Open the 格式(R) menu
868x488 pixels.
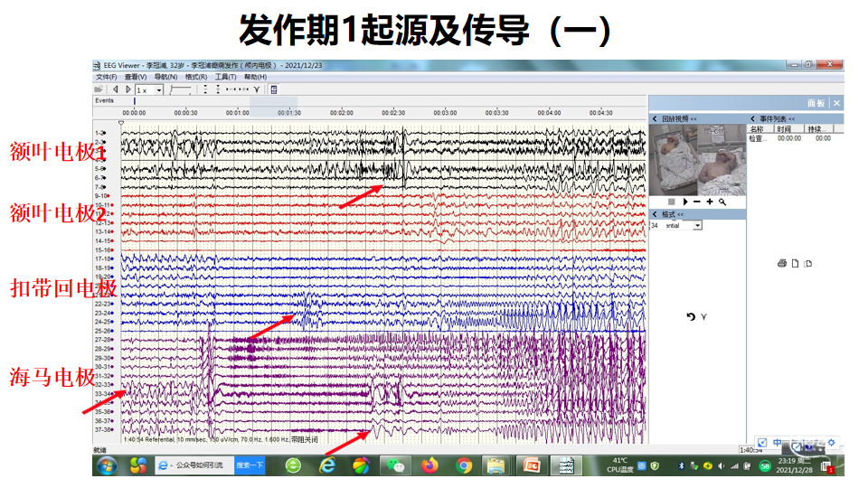coord(196,77)
